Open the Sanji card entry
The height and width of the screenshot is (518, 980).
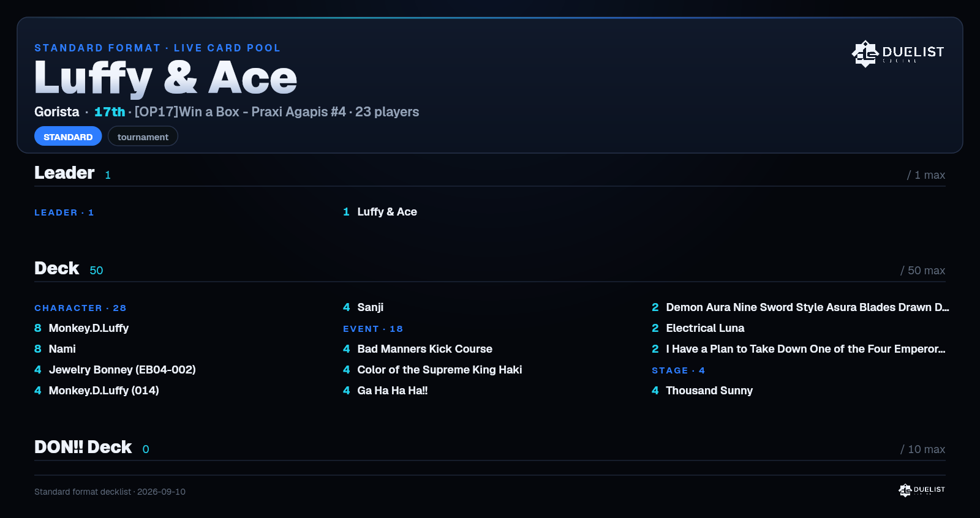pyautogui.click(x=363, y=307)
